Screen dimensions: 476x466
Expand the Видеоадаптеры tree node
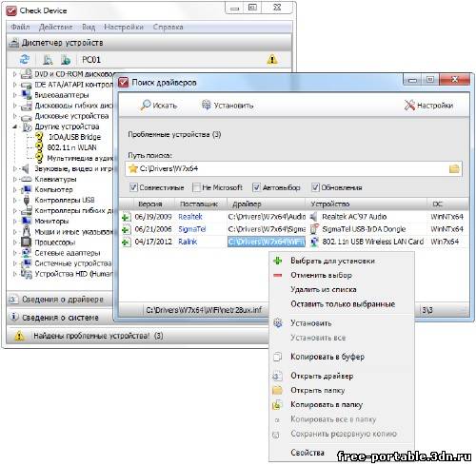(x=14, y=95)
